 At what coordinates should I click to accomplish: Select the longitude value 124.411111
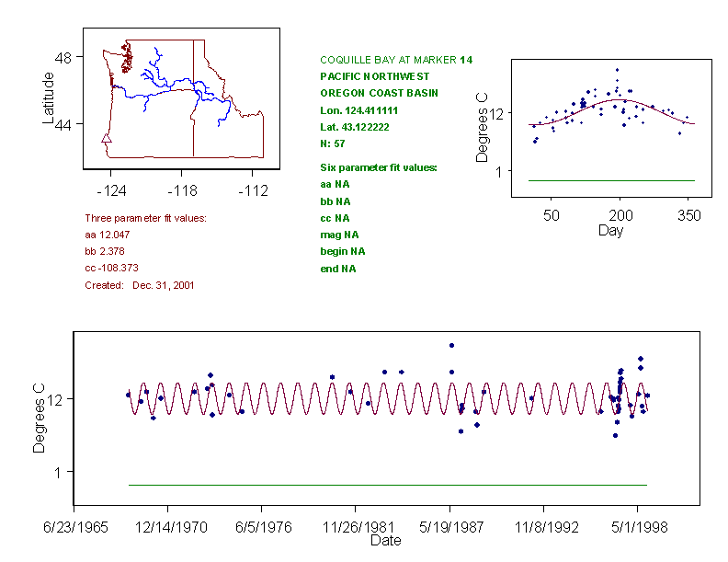[369, 109]
